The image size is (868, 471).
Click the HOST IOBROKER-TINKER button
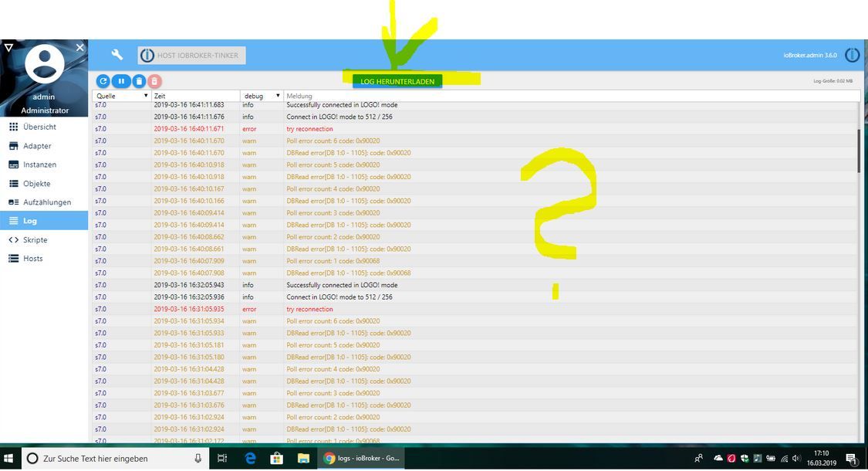coord(191,56)
